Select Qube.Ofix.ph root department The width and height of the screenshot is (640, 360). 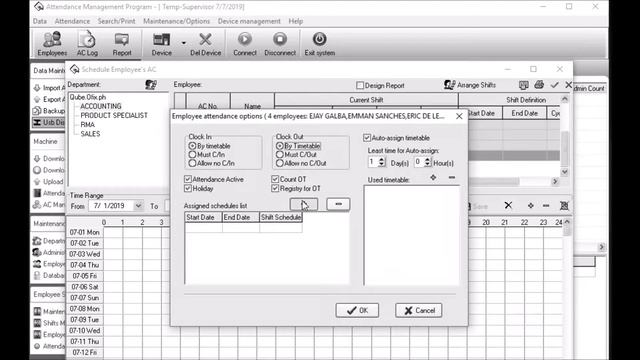pos(88,97)
